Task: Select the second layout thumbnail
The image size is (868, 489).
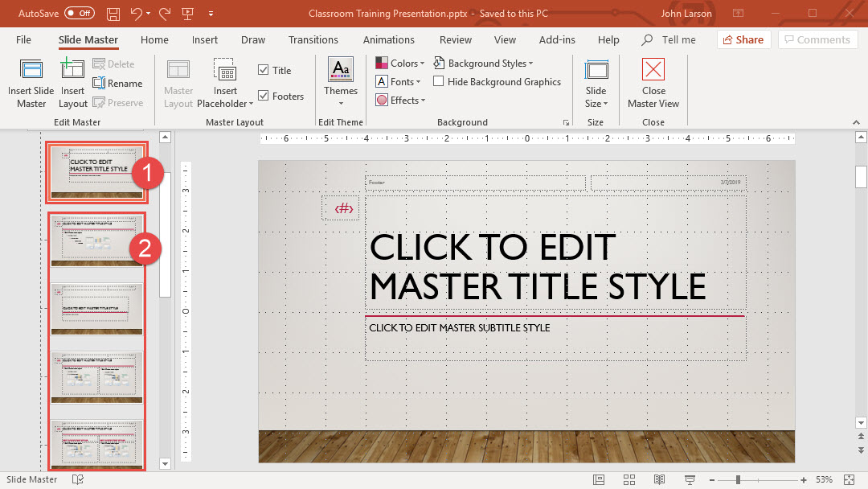Action: point(97,309)
